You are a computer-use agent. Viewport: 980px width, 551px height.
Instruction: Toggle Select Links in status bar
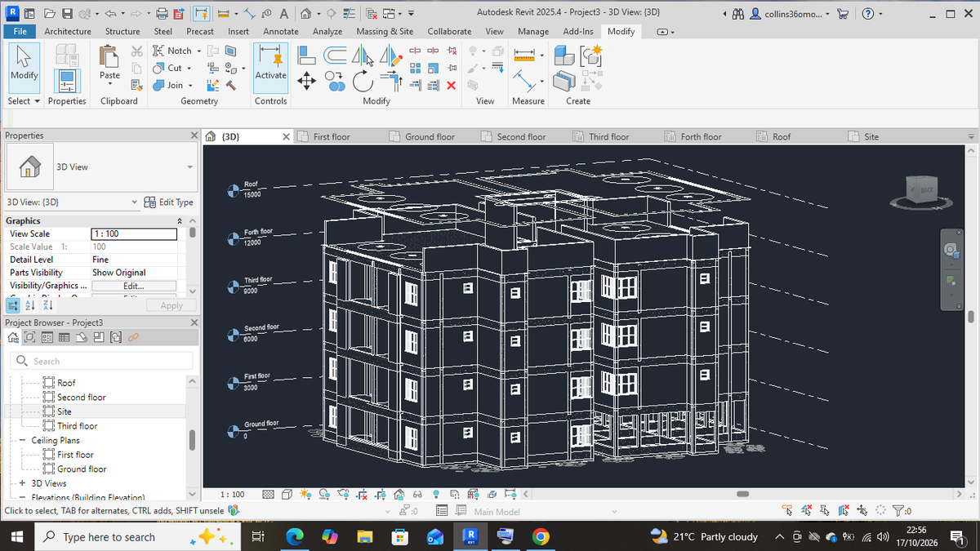tap(786, 512)
